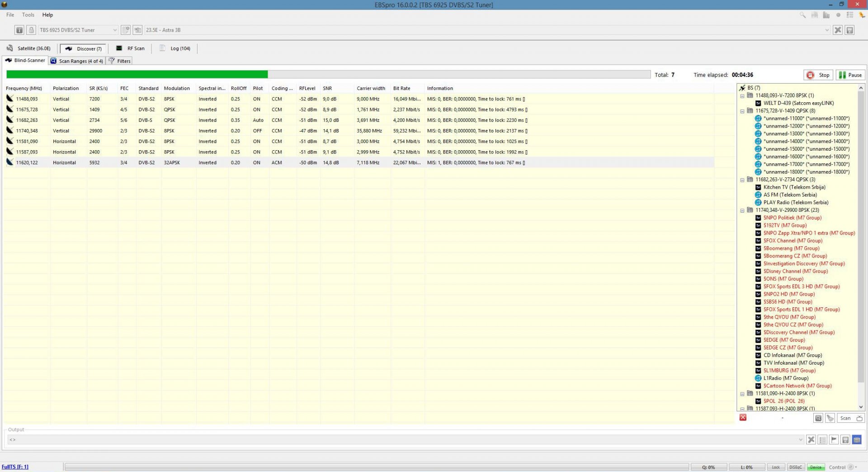The width and height of the screenshot is (868, 472).
Task: Click the flag icon in the Output toolbar
Action: tap(834, 439)
